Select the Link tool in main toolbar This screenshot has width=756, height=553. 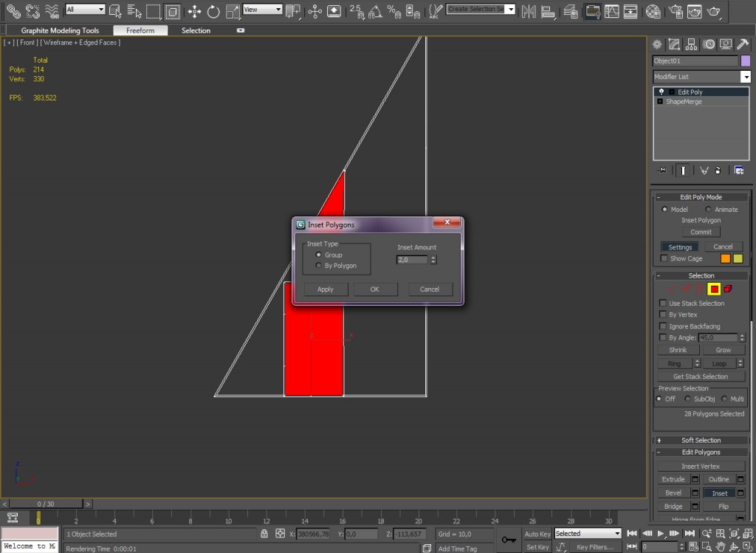(13, 10)
